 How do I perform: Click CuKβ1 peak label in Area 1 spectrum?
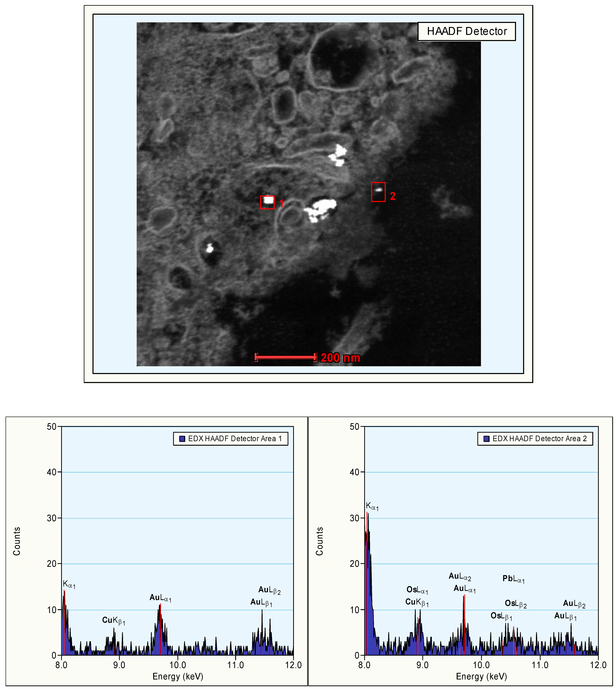[114, 620]
